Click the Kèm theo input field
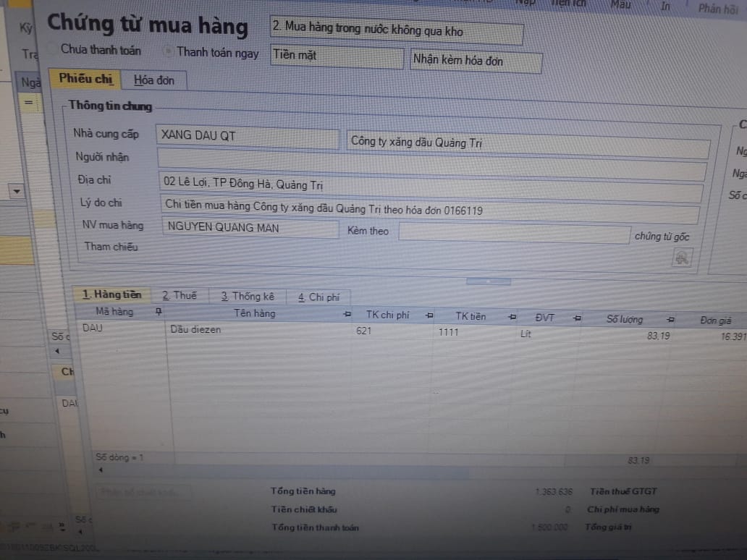Screen dimensions: 747x560 coord(515,233)
